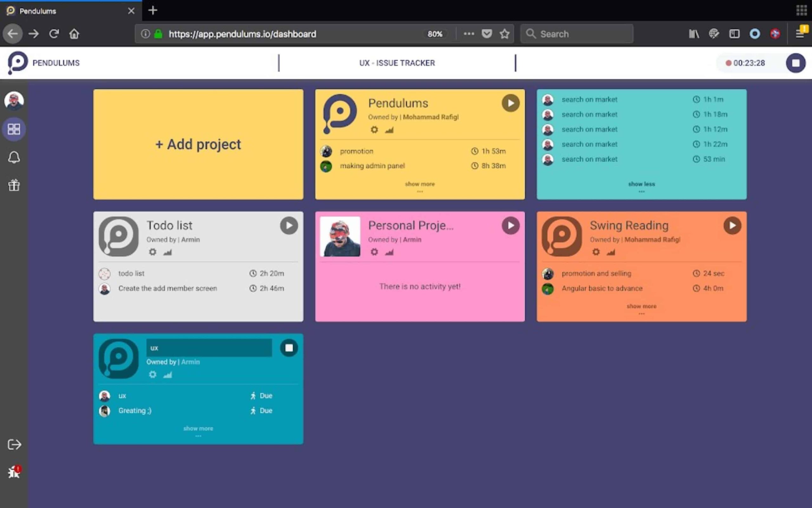Open settings gear on Swing Reading card
This screenshot has height=508, width=812.
tap(596, 252)
